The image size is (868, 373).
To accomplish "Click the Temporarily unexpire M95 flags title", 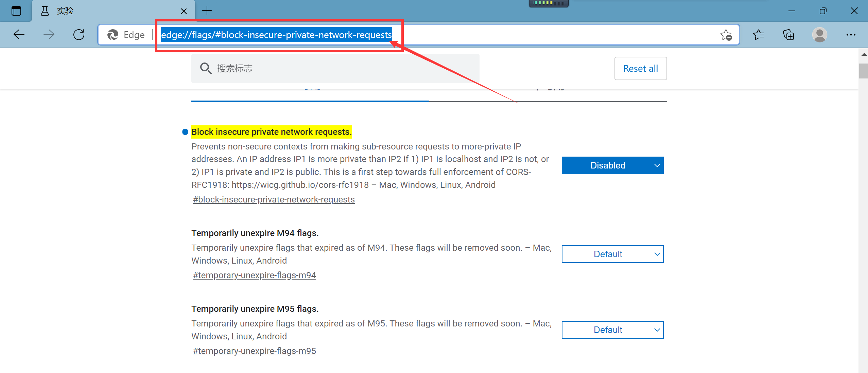I will tap(255, 309).
